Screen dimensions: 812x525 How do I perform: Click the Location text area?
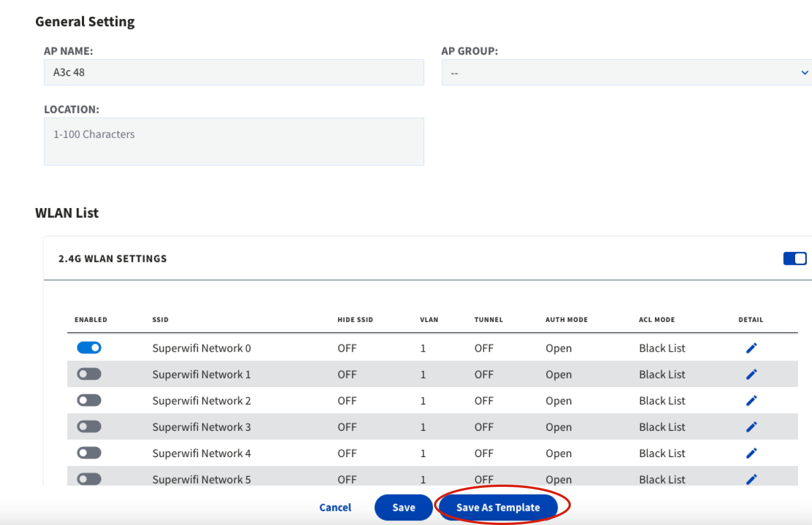(234, 141)
